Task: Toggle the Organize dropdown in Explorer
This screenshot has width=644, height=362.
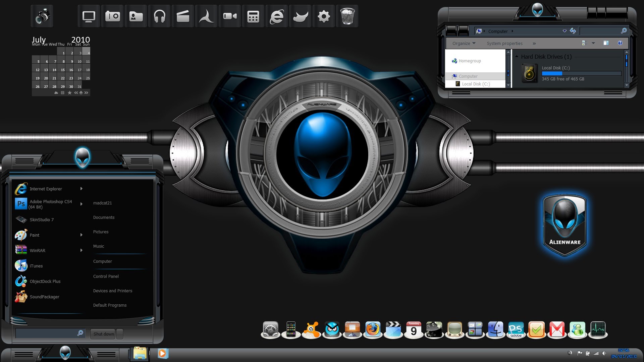Action: tap(464, 43)
